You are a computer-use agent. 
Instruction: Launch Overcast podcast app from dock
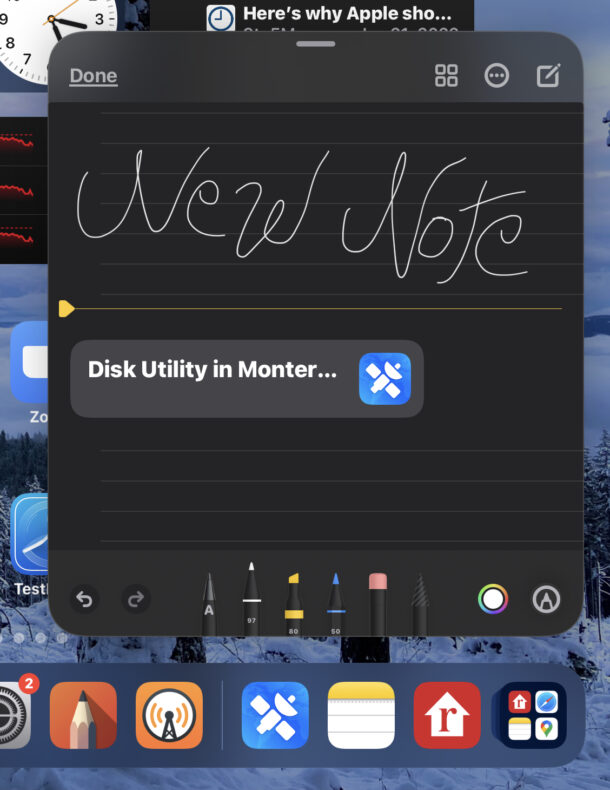(x=169, y=715)
